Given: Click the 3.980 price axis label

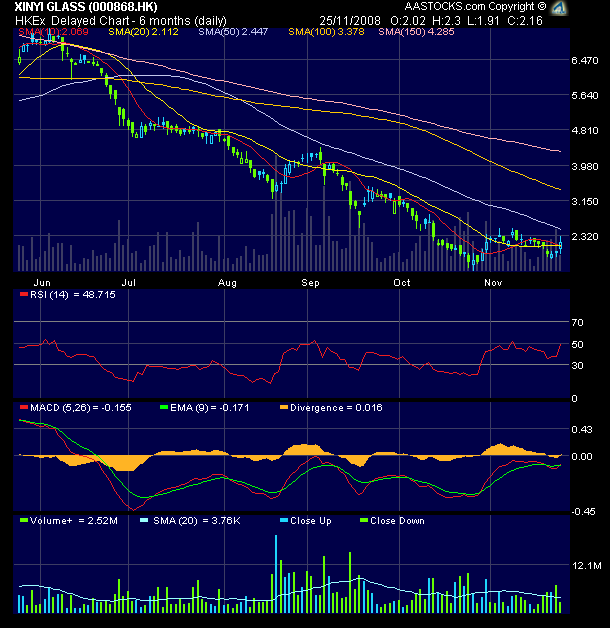Looking at the screenshot, I should tap(585, 166).
